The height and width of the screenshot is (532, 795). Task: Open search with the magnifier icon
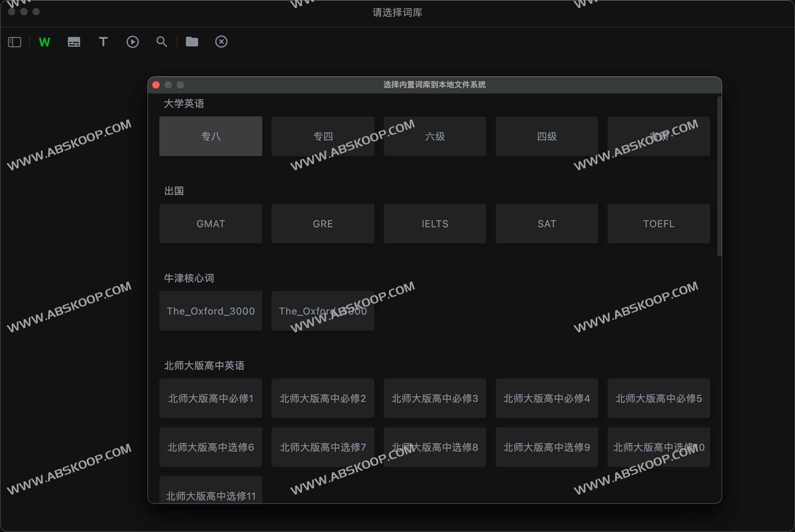[162, 42]
